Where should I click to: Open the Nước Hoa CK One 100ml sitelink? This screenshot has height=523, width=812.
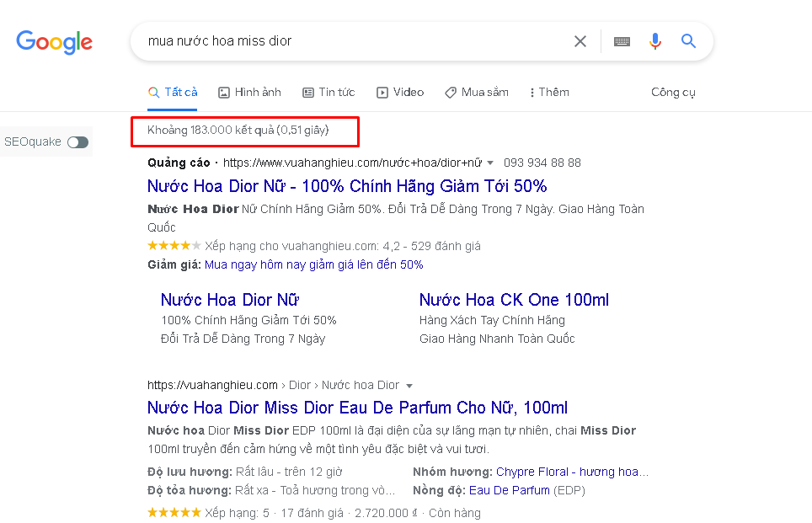pos(514,300)
